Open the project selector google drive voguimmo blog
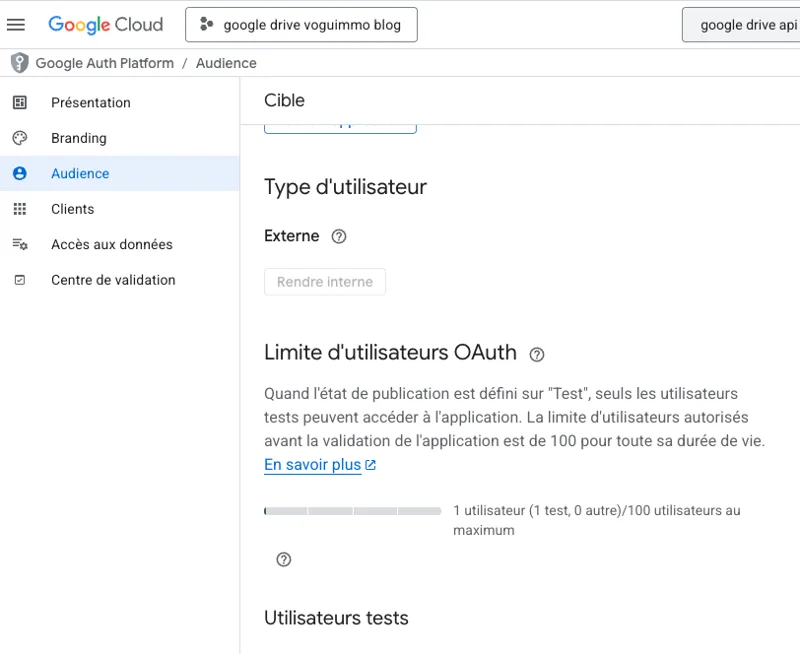This screenshot has height=654, width=800. coord(302,24)
